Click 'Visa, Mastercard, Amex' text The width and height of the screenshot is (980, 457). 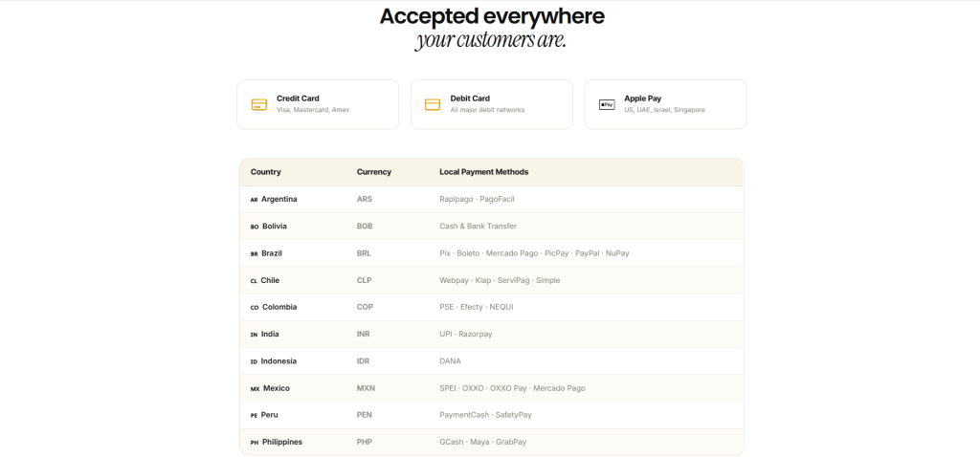click(x=313, y=110)
